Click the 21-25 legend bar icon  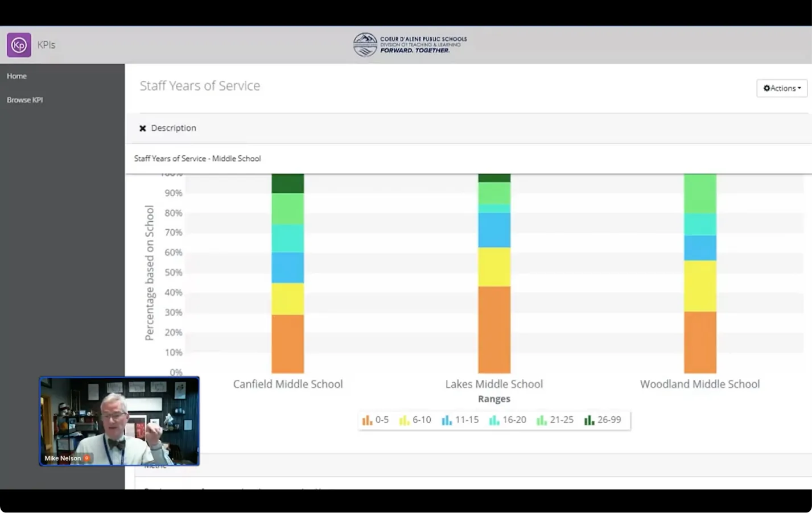(541, 420)
